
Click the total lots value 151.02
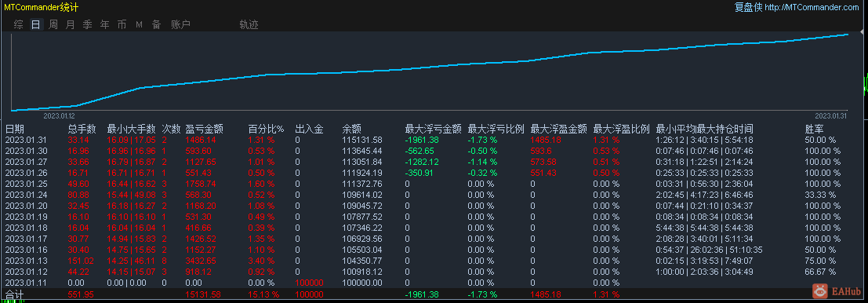click(80, 261)
